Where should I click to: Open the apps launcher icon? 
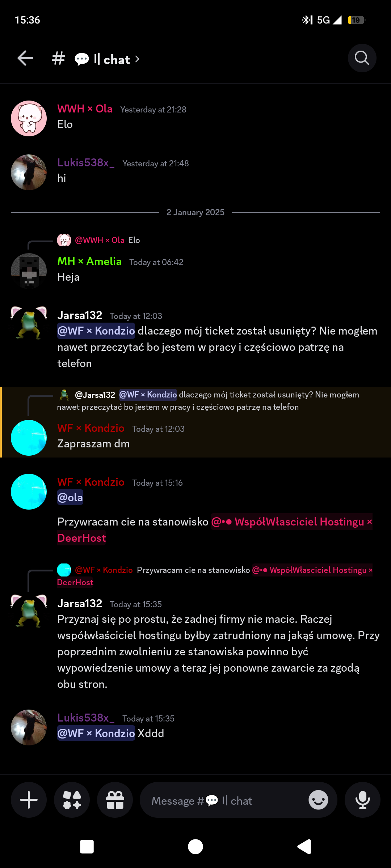point(72,800)
